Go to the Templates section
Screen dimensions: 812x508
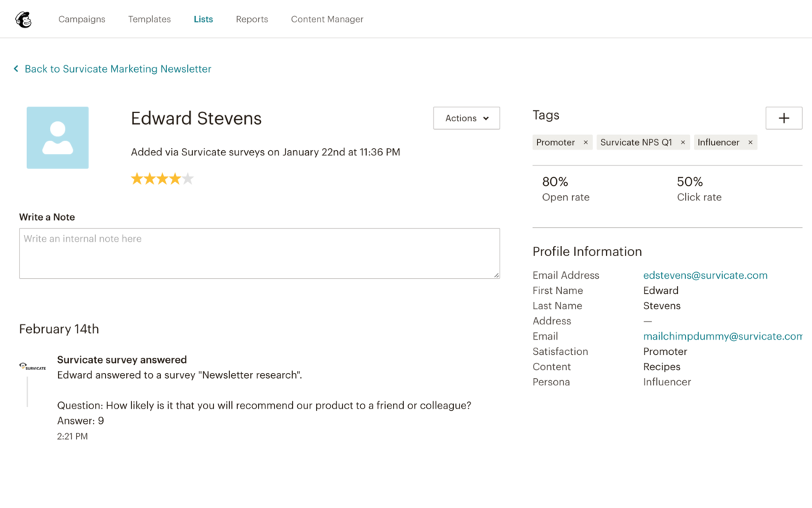point(149,20)
